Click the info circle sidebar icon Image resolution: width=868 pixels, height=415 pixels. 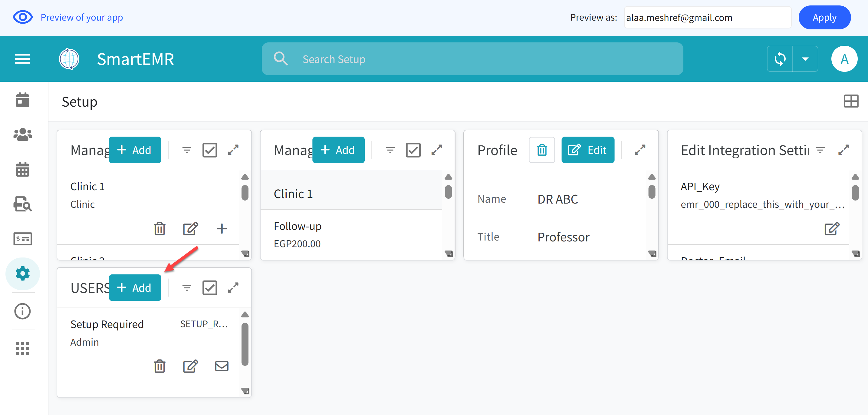23,311
